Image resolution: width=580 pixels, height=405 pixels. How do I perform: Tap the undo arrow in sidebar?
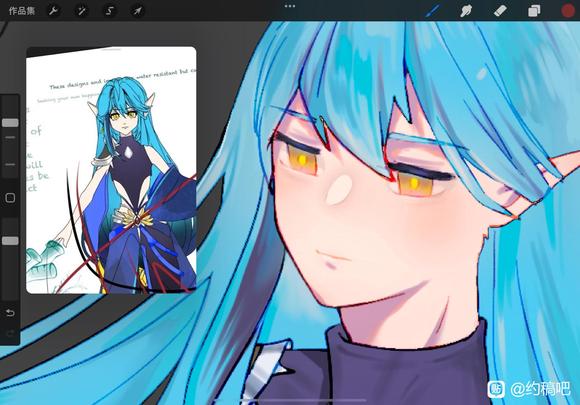[10, 313]
